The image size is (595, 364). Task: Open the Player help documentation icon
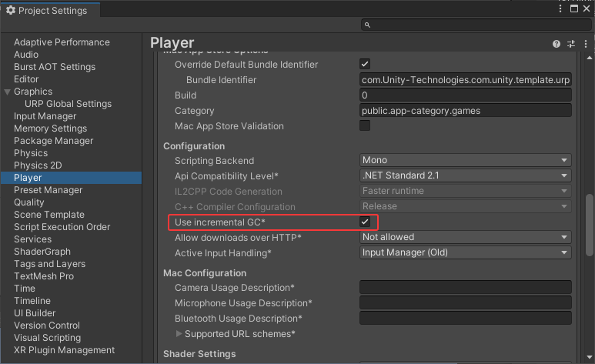coord(557,44)
